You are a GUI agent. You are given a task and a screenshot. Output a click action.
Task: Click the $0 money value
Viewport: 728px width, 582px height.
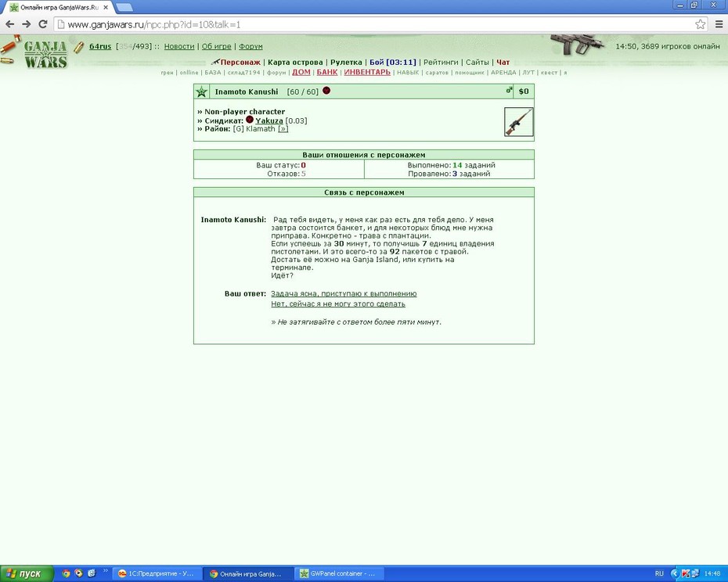[x=524, y=92]
